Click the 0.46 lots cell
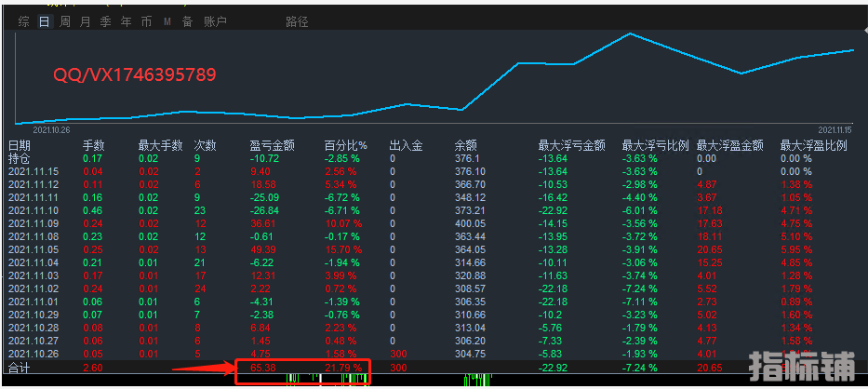The image size is (868, 389). click(92, 210)
